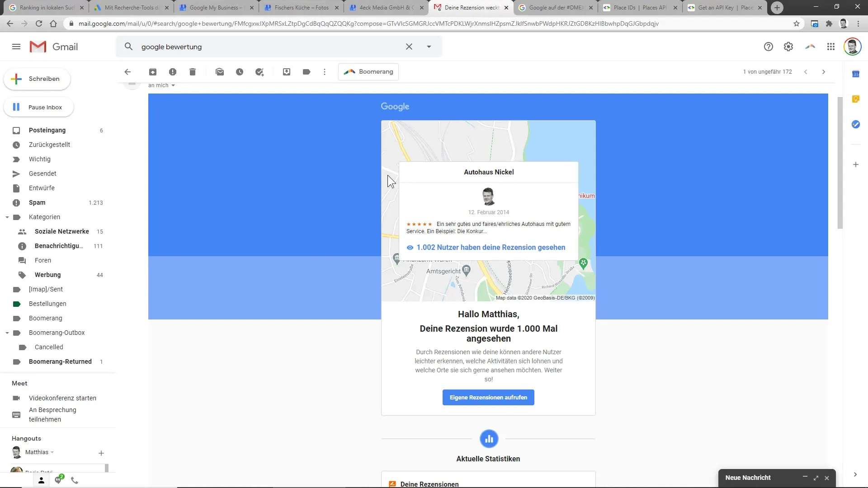The width and height of the screenshot is (868, 488).
Task: Clear the search field with X
Action: click(409, 47)
